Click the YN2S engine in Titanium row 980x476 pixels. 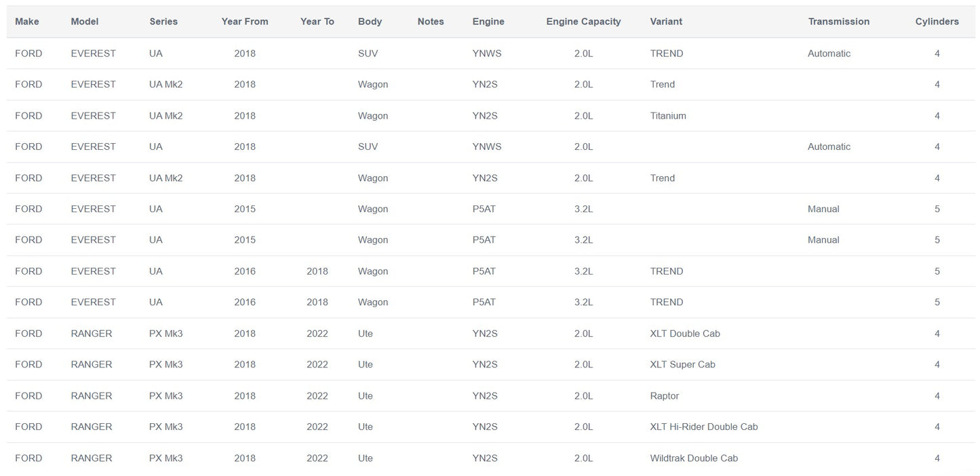tap(485, 116)
